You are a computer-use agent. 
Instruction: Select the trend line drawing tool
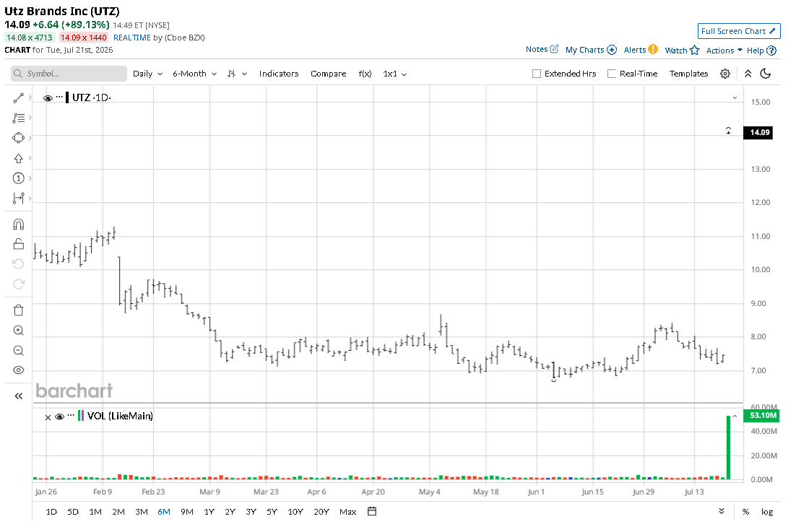(x=18, y=98)
